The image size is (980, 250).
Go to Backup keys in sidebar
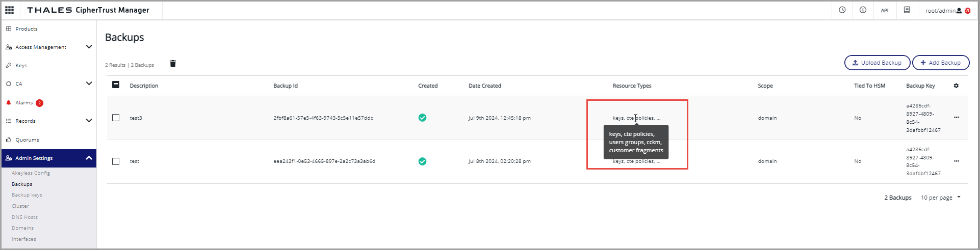tap(27, 195)
